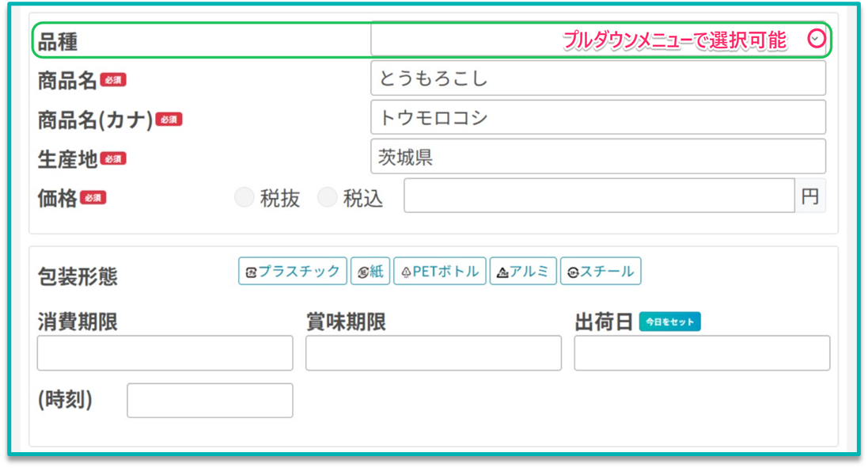This screenshot has height=468, width=868.
Task: Choose the スチール packaging option
Action: click(x=601, y=272)
